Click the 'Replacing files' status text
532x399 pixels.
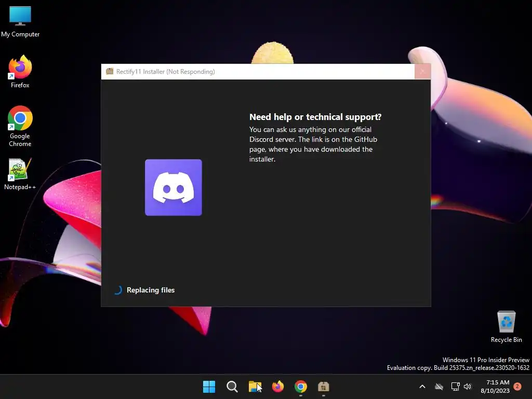(151, 290)
